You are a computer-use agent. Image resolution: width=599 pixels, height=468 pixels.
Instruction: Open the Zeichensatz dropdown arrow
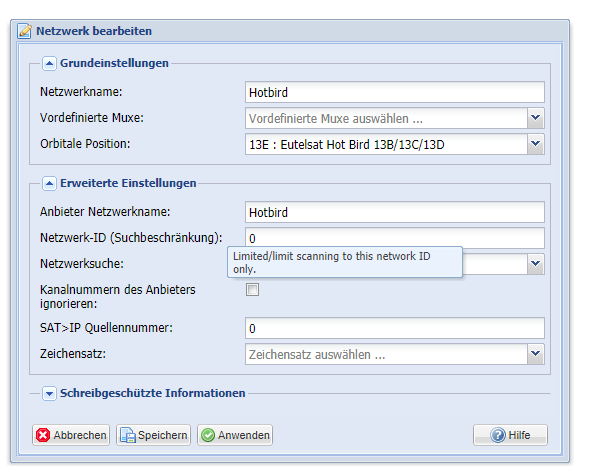(536, 354)
